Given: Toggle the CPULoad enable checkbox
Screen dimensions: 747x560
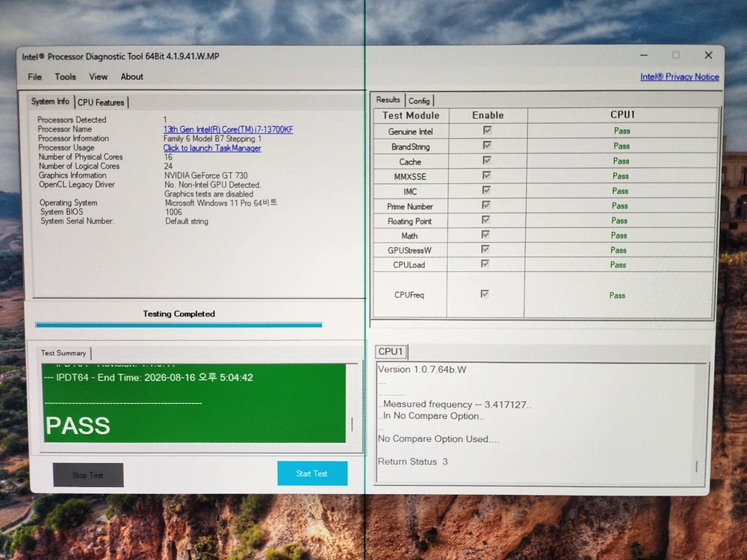Looking at the screenshot, I should coord(485,264).
